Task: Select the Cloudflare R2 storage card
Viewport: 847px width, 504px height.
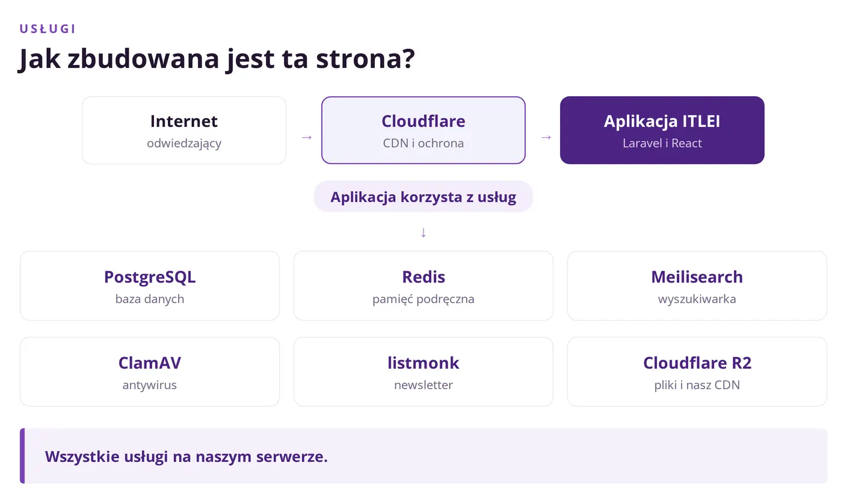Action: 697,372
